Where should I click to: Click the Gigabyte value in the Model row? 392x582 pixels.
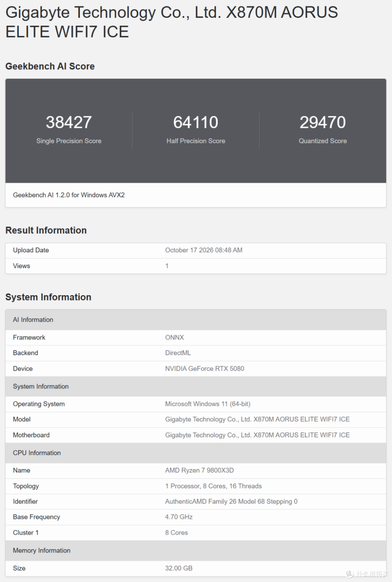click(257, 419)
